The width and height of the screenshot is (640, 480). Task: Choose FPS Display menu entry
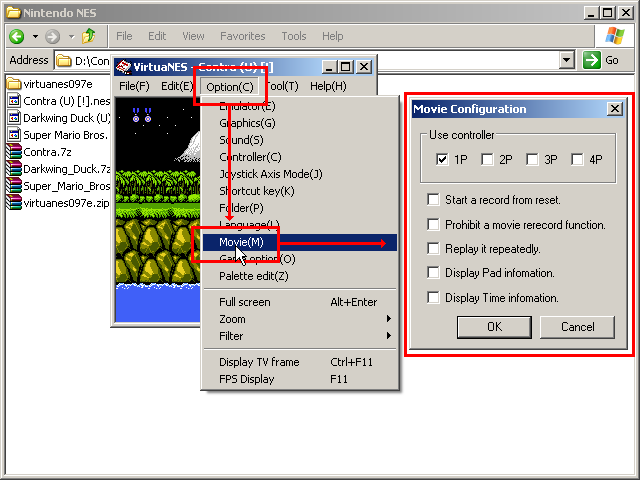300,379
